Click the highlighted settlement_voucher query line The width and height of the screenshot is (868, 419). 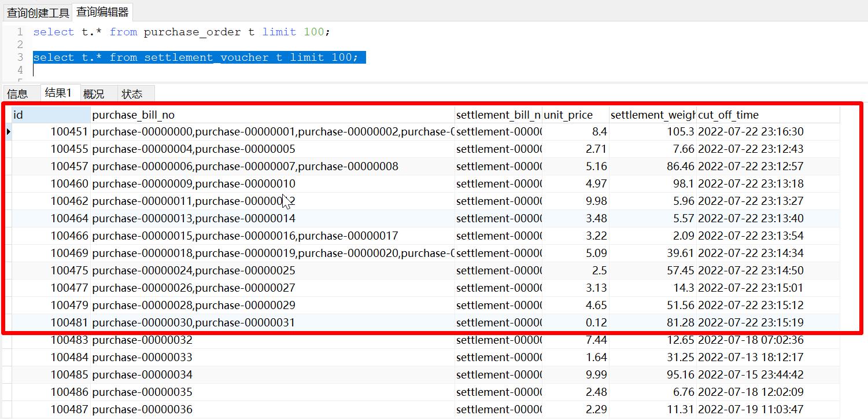tap(195, 57)
